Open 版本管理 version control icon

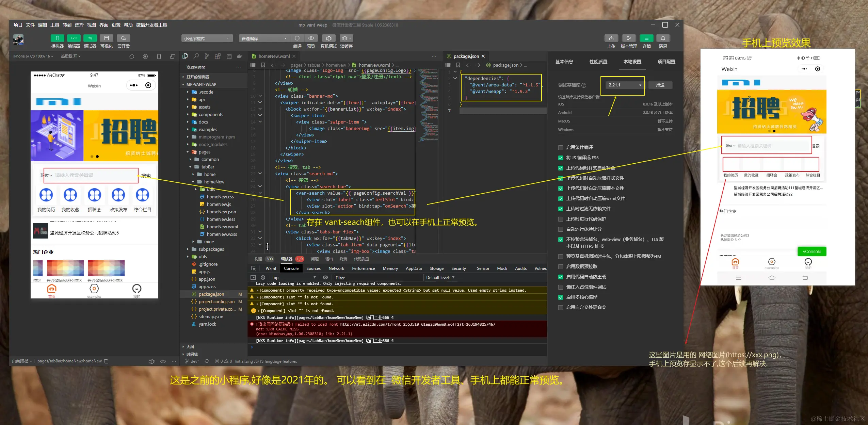pos(629,38)
